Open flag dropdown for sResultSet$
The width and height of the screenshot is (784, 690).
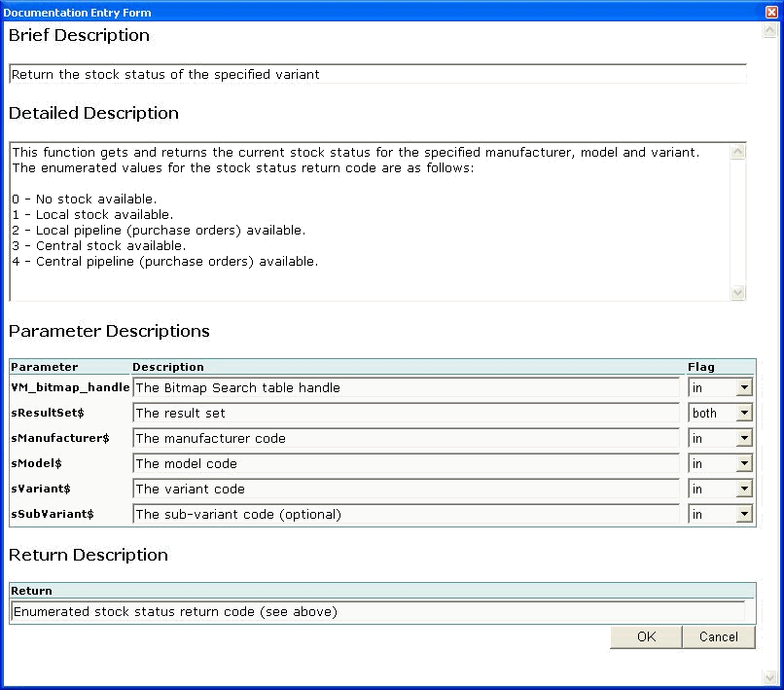coord(744,413)
